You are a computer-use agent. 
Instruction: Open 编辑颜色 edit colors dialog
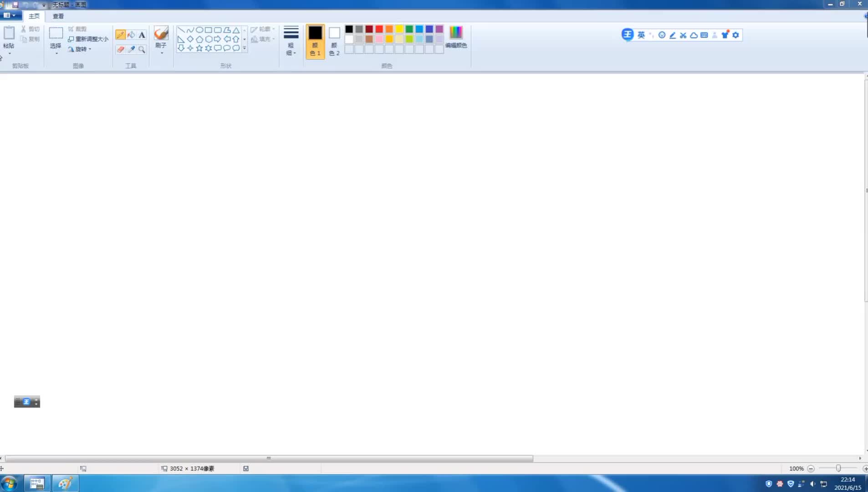tap(456, 37)
